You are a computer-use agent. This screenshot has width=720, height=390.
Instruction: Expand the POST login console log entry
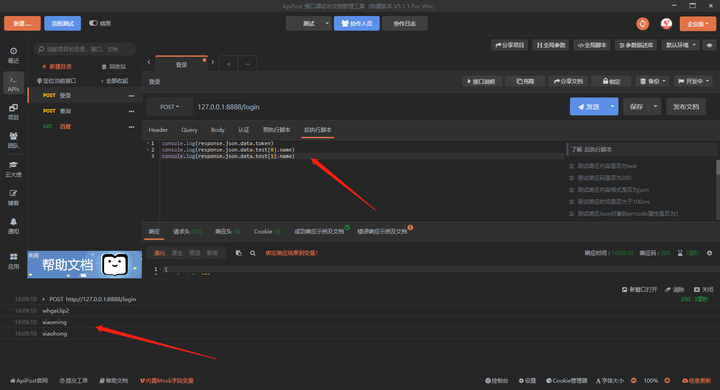pyautogui.click(x=44, y=299)
